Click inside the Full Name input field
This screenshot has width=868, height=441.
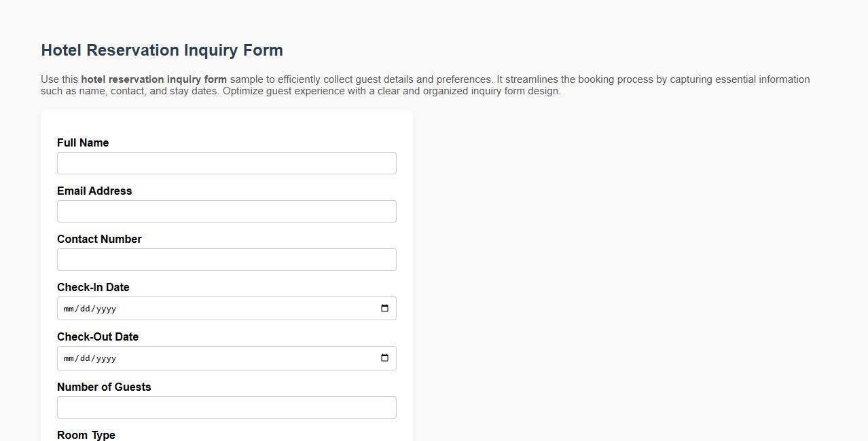click(226, 163)
